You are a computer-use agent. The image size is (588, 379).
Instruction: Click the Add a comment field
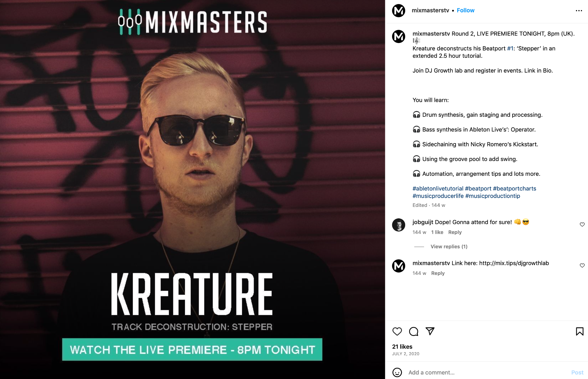(488, 372)
